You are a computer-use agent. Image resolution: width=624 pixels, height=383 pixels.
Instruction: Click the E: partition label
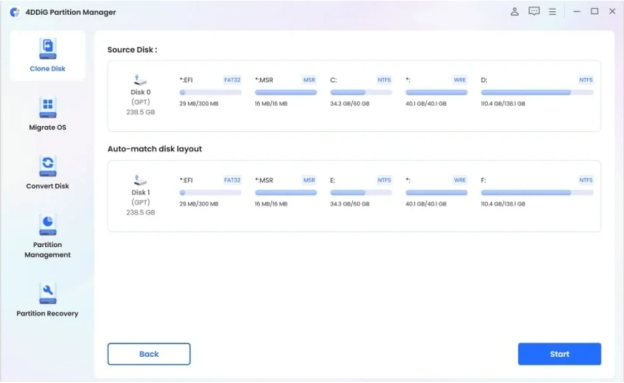pyautogui.click(x=333, y=180)
